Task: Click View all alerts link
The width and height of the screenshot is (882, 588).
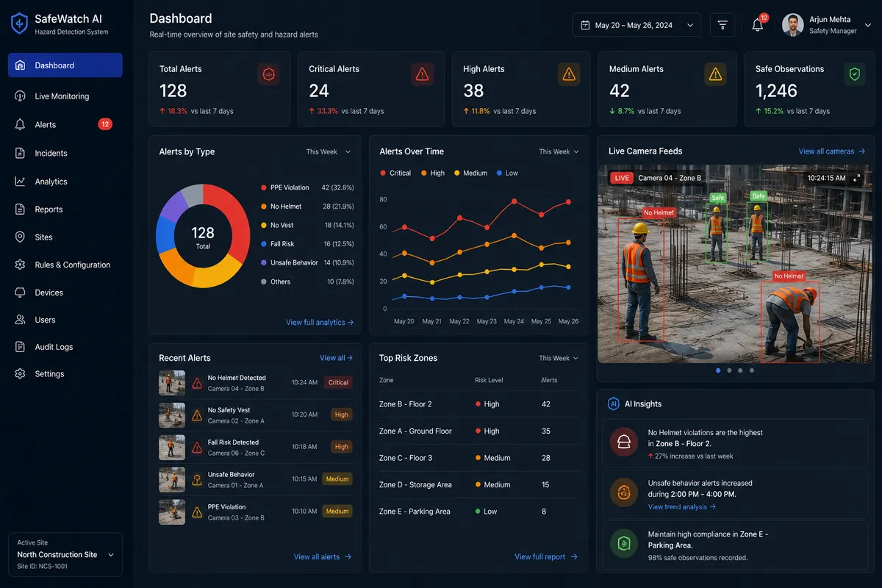Action: [x=323, y=557]
